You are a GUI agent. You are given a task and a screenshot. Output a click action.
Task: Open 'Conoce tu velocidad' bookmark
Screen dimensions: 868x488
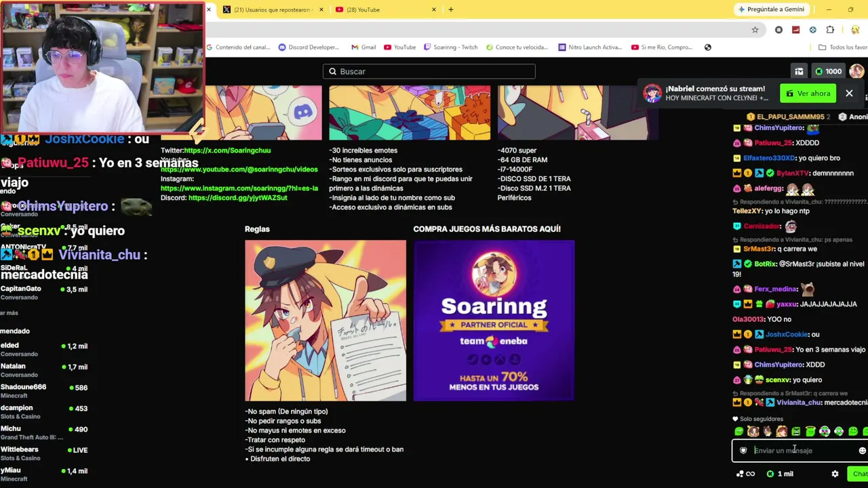tap(517, 47)
